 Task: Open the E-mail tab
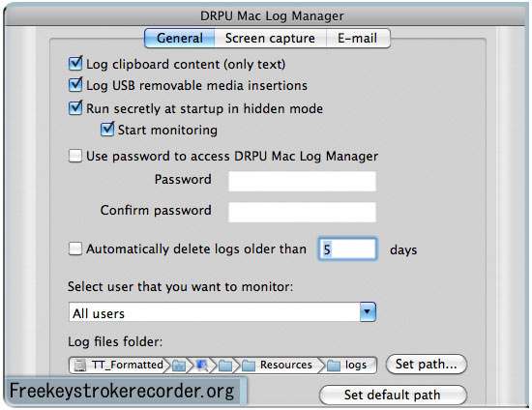pyautogui.click(x=358, y=39)
